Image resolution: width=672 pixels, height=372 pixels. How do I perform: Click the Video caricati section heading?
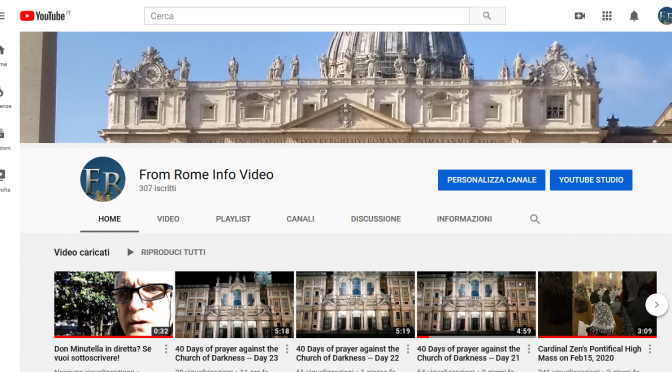point(81,252)
